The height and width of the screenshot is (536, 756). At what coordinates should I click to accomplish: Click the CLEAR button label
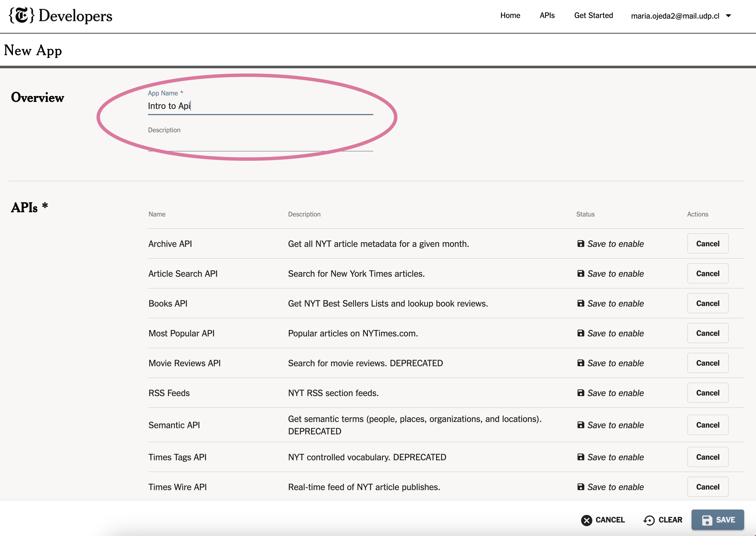pos(670,520)
